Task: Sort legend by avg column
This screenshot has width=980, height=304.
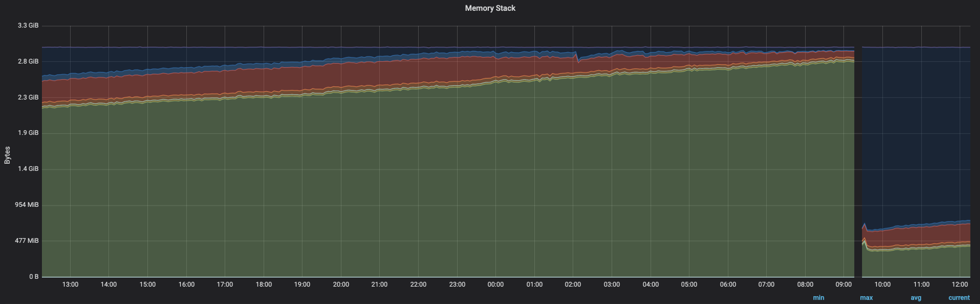Action: (x=915, y=298)
